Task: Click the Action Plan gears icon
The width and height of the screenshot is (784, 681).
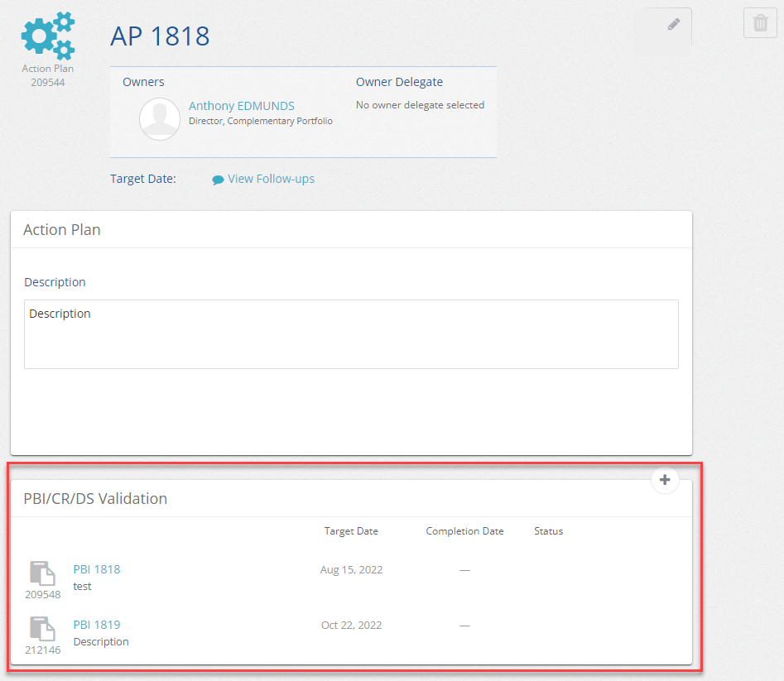Action: pos(47,36)
